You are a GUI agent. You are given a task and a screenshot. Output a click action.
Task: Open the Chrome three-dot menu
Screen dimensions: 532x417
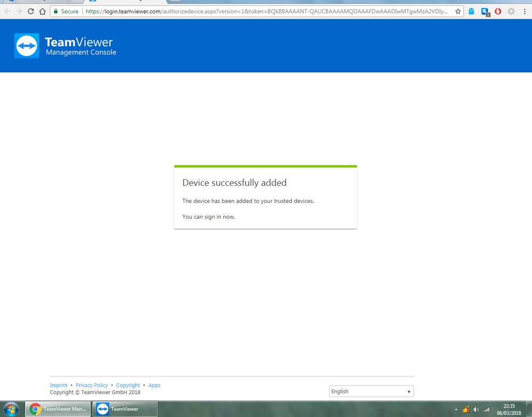[x=525, y=12]
